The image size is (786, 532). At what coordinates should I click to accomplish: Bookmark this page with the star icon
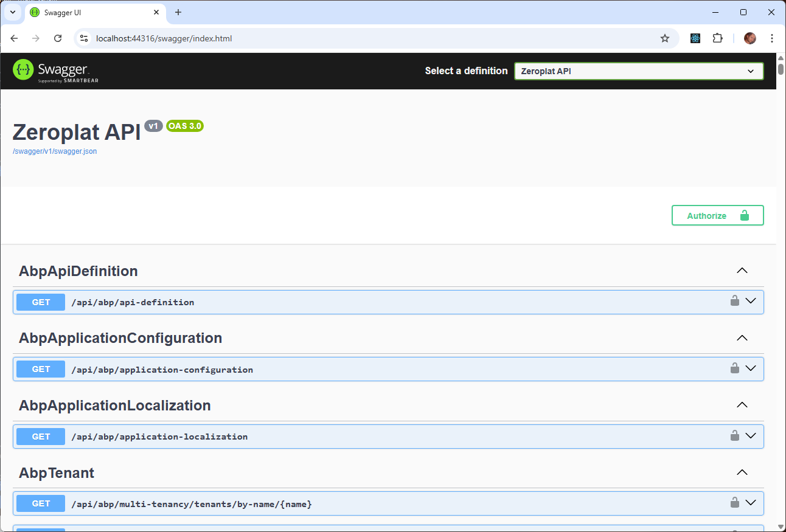coord(665,38)
